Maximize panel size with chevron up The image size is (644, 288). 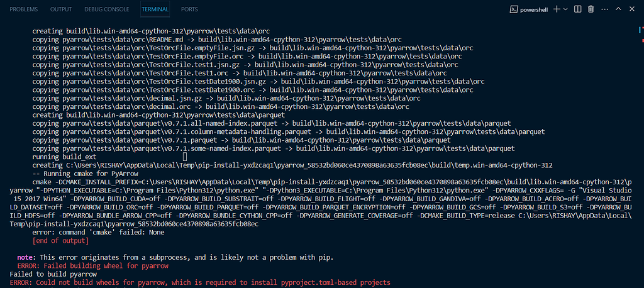click(619, 9)
